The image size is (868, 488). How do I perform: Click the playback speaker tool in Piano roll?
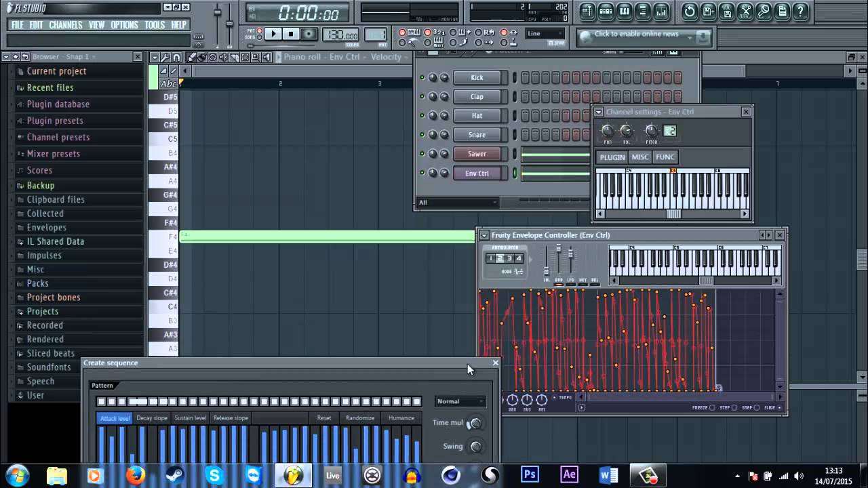(x=267, y=57)
